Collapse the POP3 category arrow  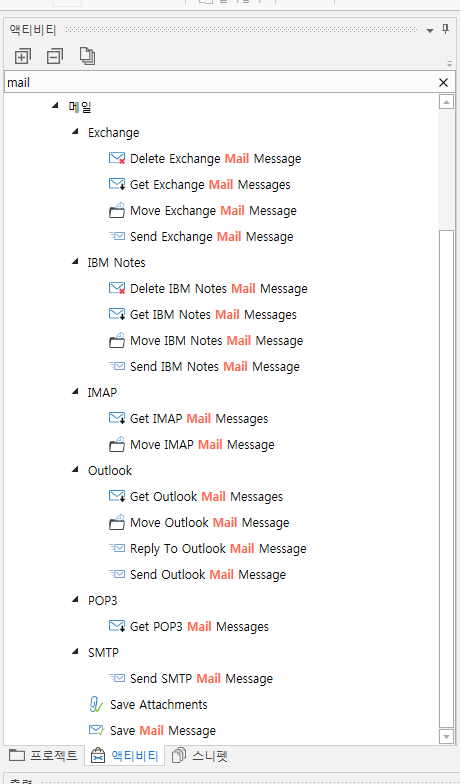[x=76, y=599]
